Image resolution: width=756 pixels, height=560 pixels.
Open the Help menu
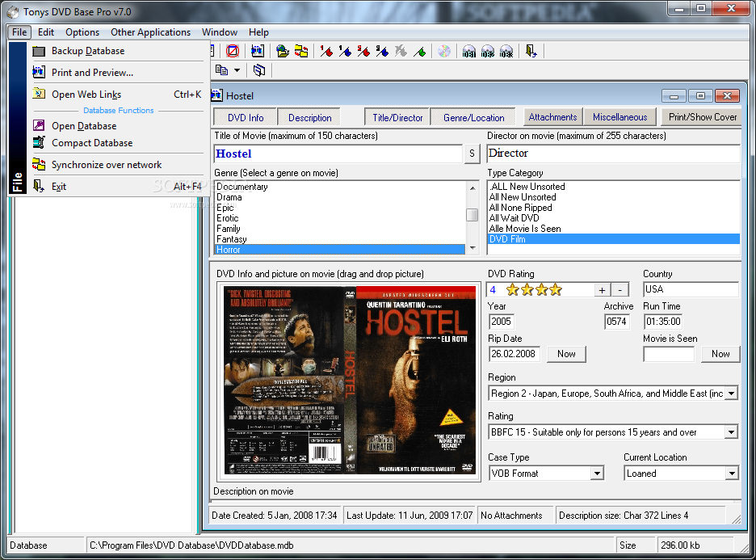pyautogui.click(x=258, y=32)
